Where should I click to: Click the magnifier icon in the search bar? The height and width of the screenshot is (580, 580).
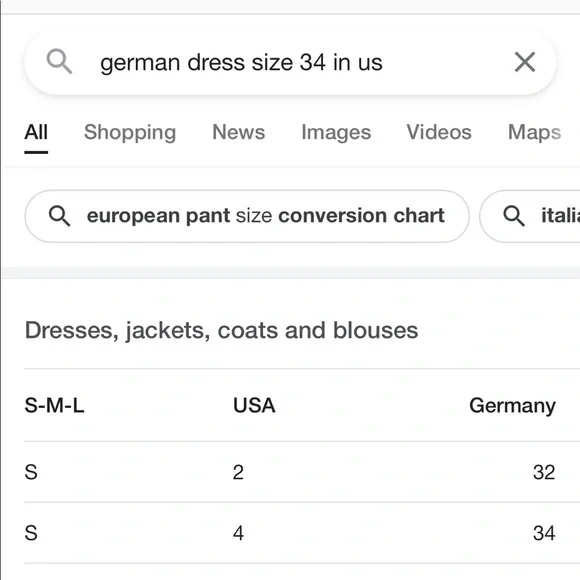(59, 62)
